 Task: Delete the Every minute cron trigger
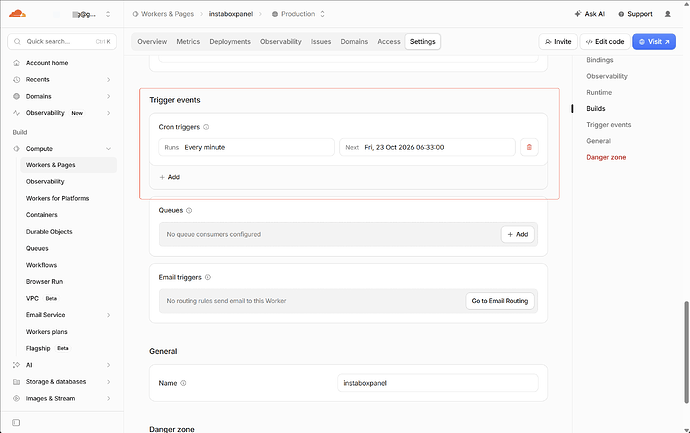(529, 147)
